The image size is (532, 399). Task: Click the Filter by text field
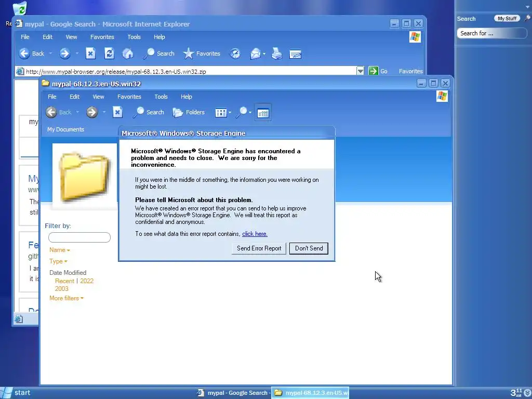(x=79, y=237)
